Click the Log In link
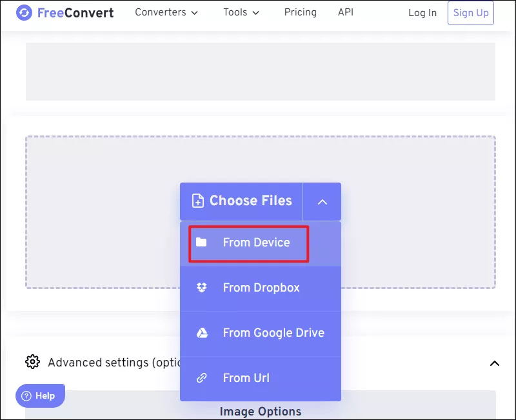This screenshot has width=516, height=420. click(x=422, y=13)
